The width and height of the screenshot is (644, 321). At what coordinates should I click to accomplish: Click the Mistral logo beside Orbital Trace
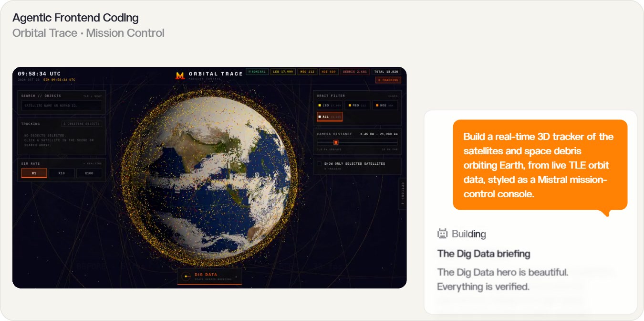coord(180,75)
